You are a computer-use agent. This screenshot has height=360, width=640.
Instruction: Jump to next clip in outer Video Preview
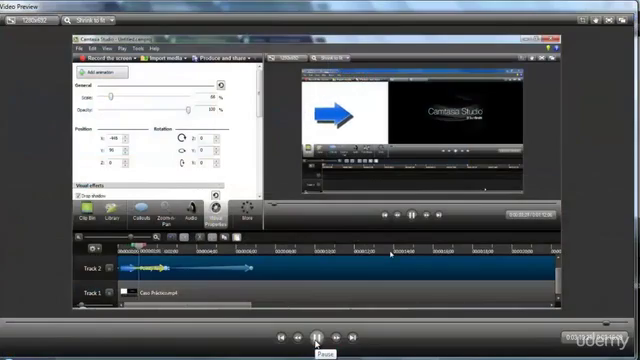352,338
